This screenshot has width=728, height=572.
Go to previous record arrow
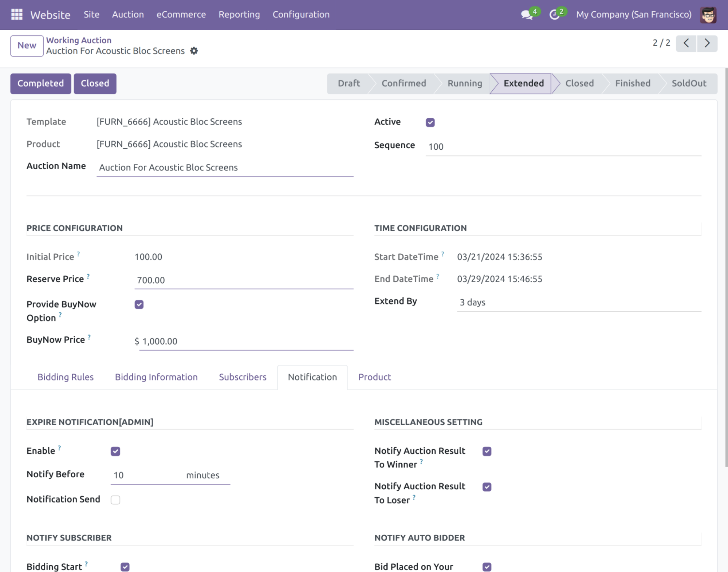[686, 43]
